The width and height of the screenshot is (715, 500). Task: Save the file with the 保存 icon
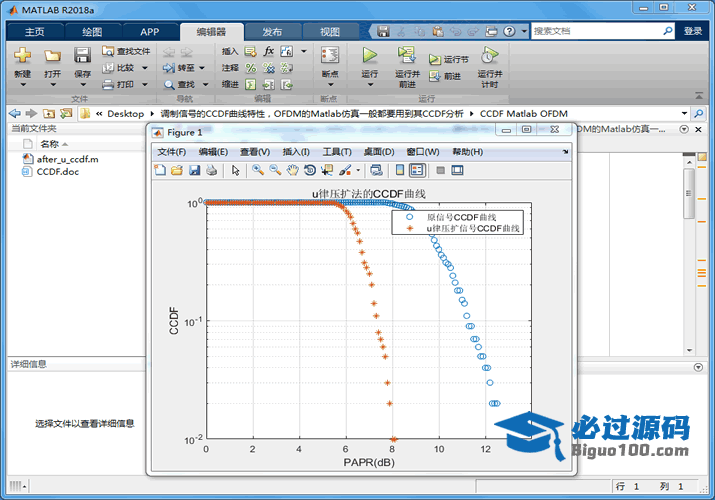click(x=83, y=55)
